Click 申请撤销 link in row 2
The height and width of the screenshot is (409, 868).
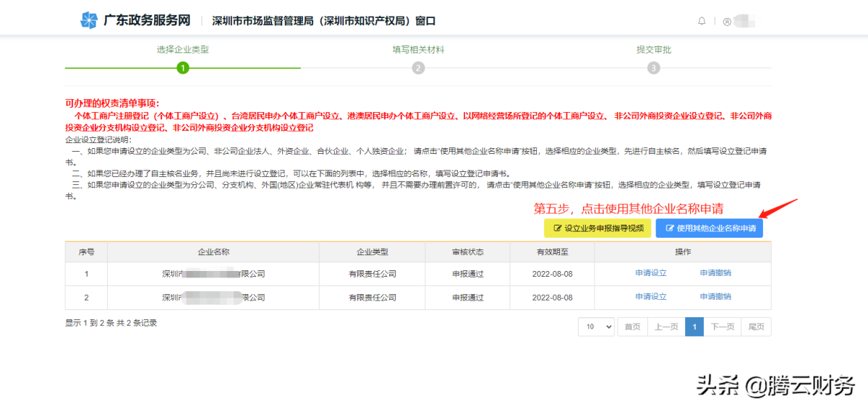tap(715, 297)
